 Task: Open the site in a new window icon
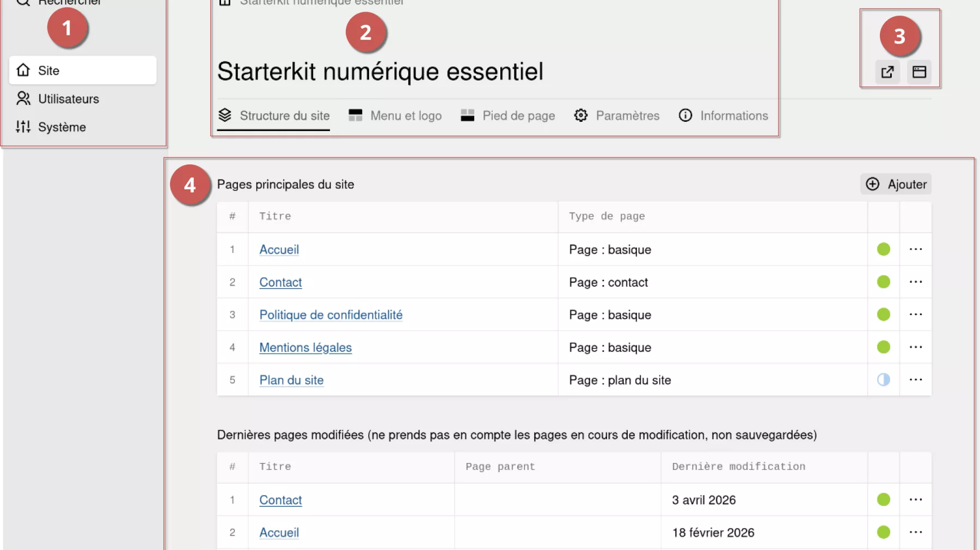[x=887, y=72]
